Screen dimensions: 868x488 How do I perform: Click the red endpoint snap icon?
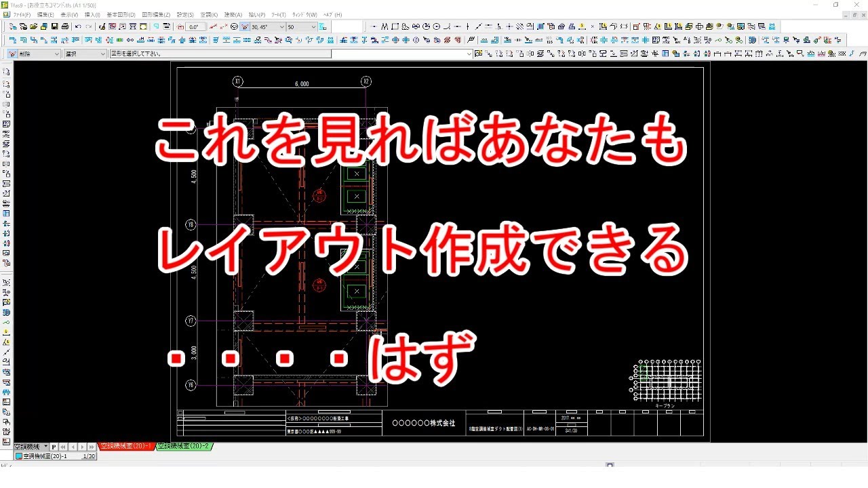click(213, 26)
